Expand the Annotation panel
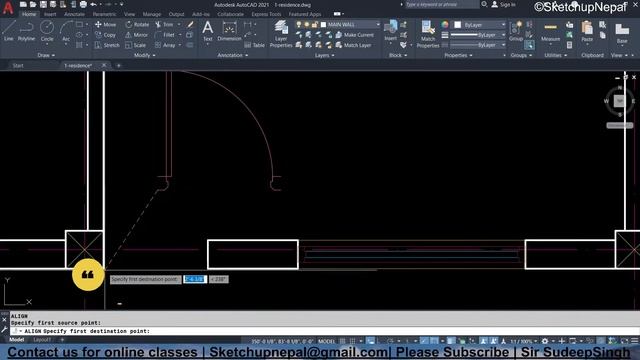 (x=233, y=55)
